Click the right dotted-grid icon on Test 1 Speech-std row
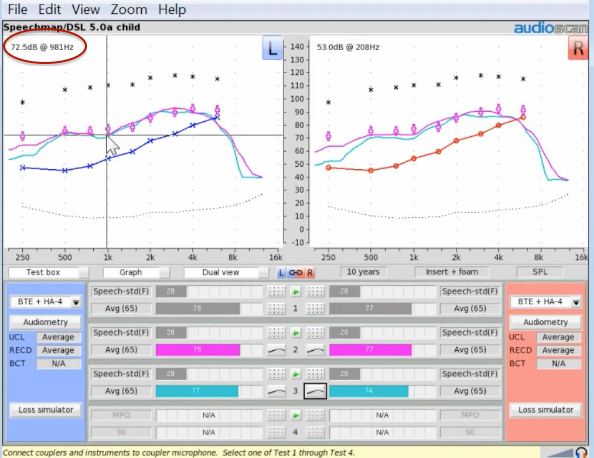 315,291
